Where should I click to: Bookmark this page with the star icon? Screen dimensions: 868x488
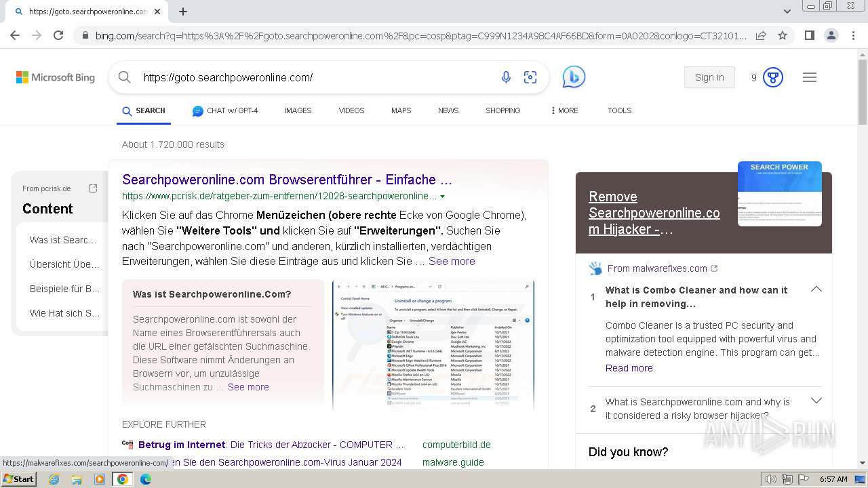point(783,36)
